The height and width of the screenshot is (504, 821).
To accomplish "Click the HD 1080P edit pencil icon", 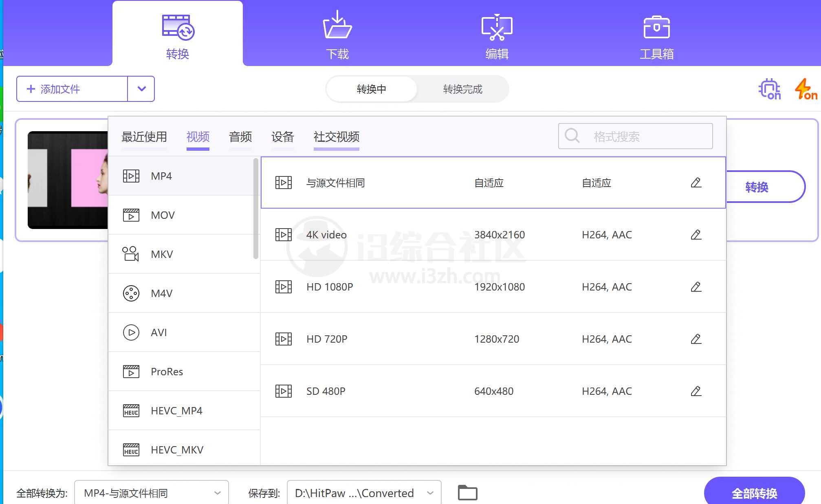I will tap(696, 287).
